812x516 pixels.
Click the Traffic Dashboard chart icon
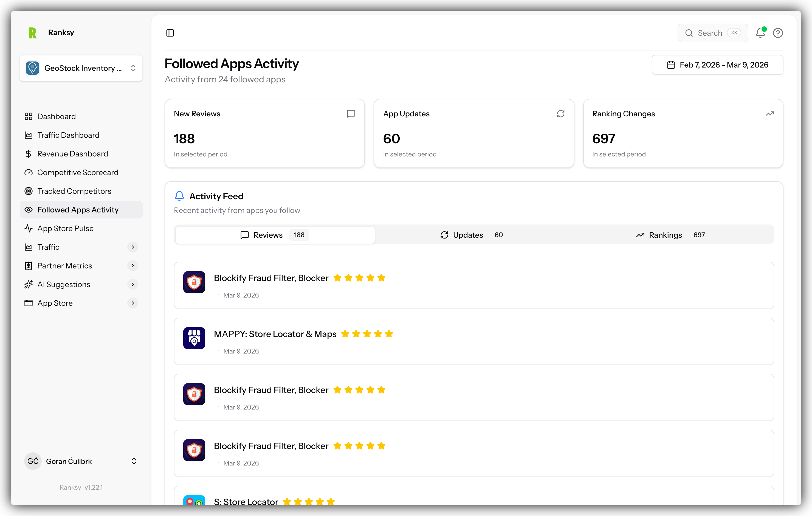[x=28, y=135]
